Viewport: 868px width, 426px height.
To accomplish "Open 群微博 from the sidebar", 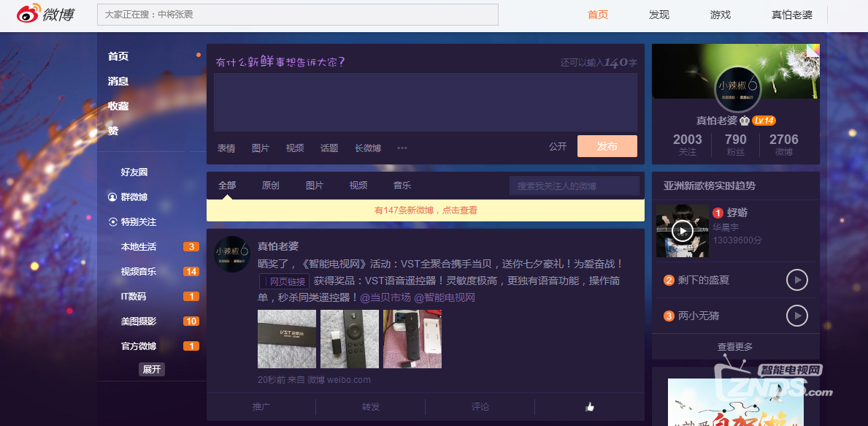I will [133, 197].
